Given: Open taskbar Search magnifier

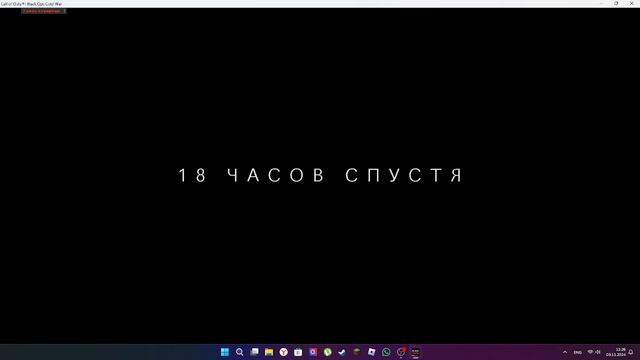Looking at the screenshot, I should coord(240,352).
